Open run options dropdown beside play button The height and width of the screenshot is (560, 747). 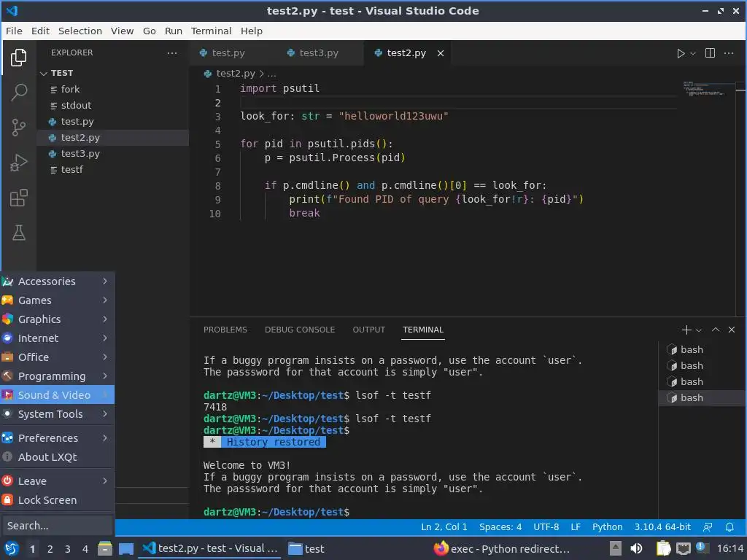[693, 53]
